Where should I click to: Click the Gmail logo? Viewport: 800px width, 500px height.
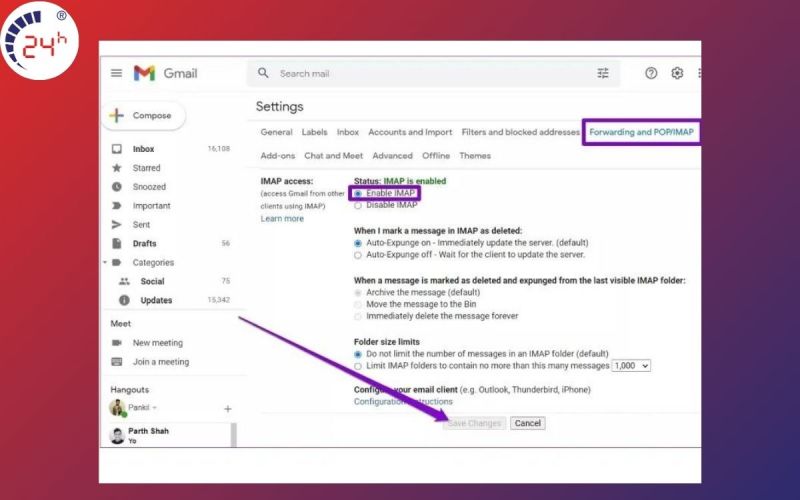pyautogui.click(x=165, y=73)
